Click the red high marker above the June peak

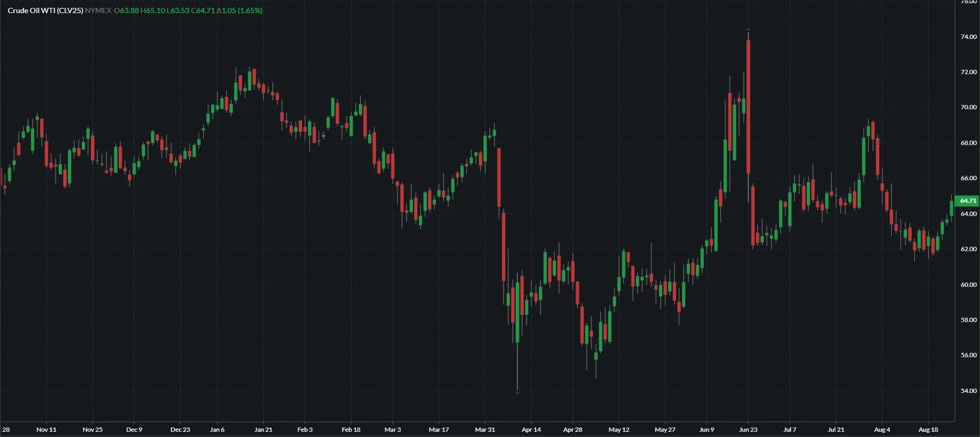748,30
